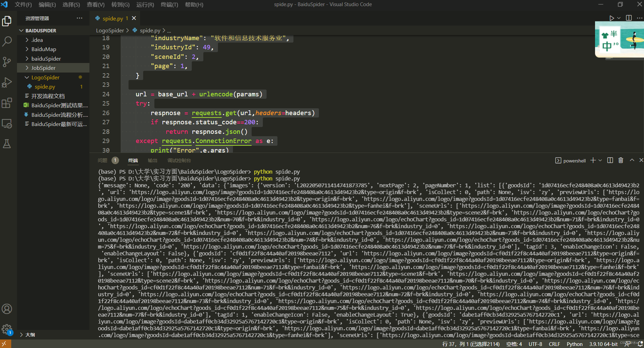Select the powershell terminal label
The height and width of the screenshot is (348, 644).
[571, 161]
